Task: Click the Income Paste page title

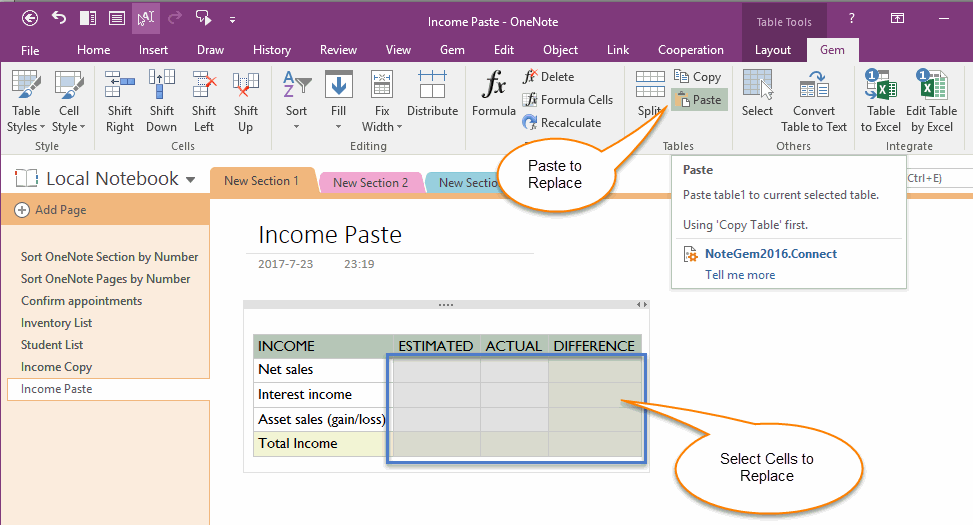Action: 330,235
